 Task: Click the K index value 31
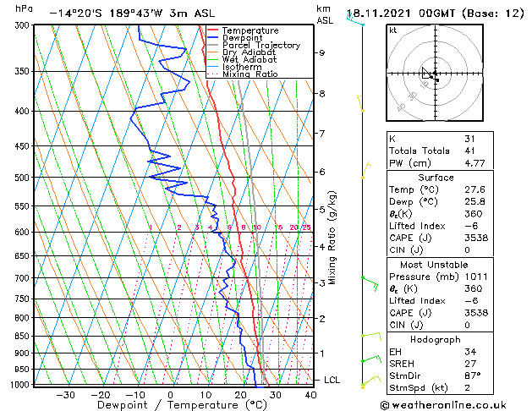tap(470, 139)
